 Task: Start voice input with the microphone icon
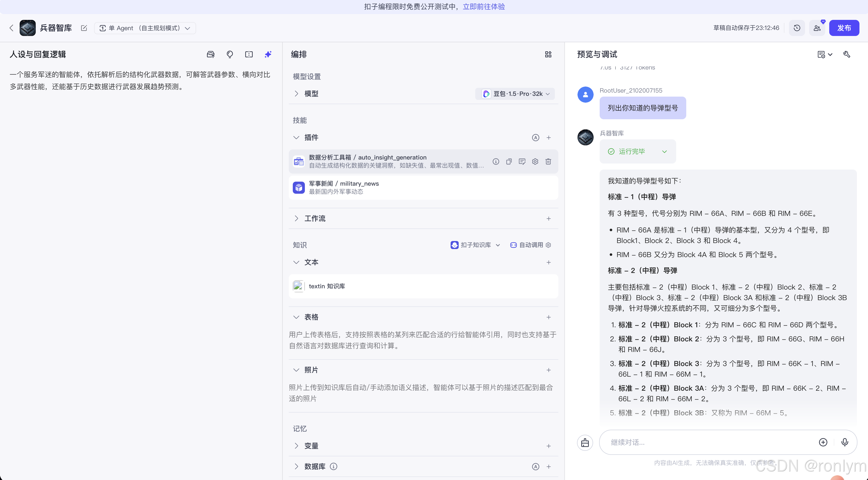844,442
